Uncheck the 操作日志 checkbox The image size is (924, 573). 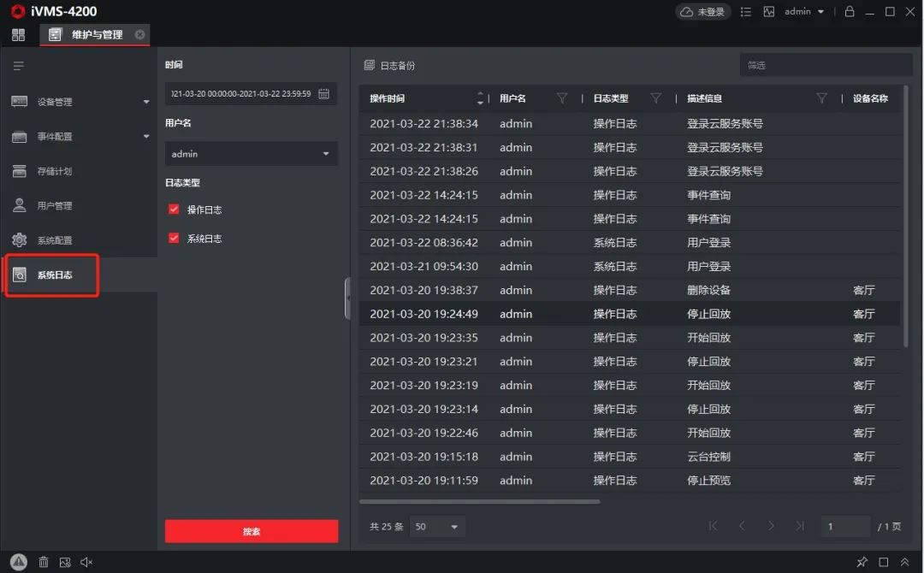pyautogui.click(x=174, y=210)
